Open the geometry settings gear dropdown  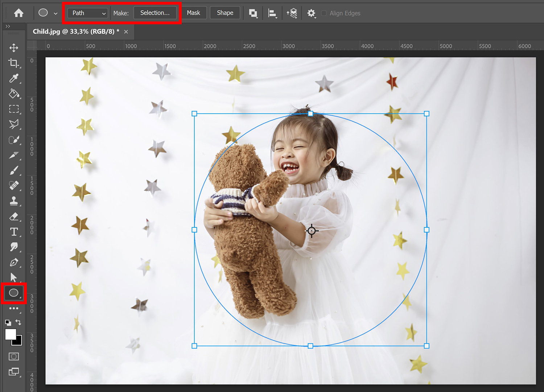click(x=311, y=13)
